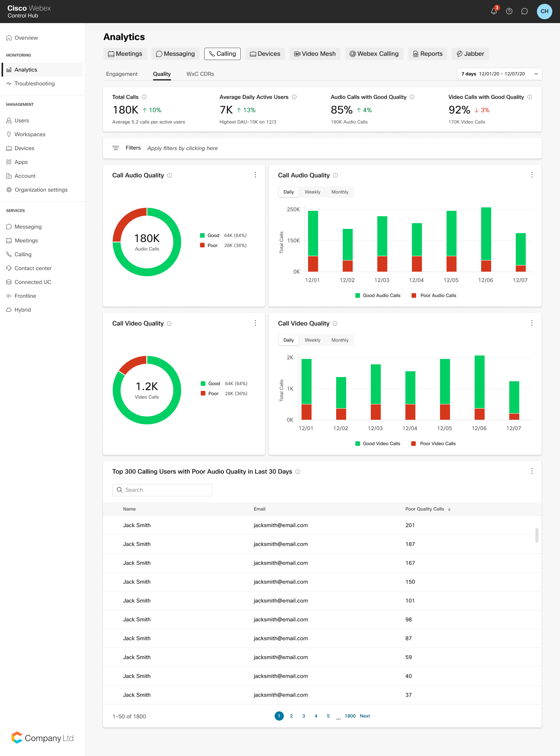The height and width of the screenshot is (756, 560).
Task: Click info icon next to Total Calls
Action: 144,97
